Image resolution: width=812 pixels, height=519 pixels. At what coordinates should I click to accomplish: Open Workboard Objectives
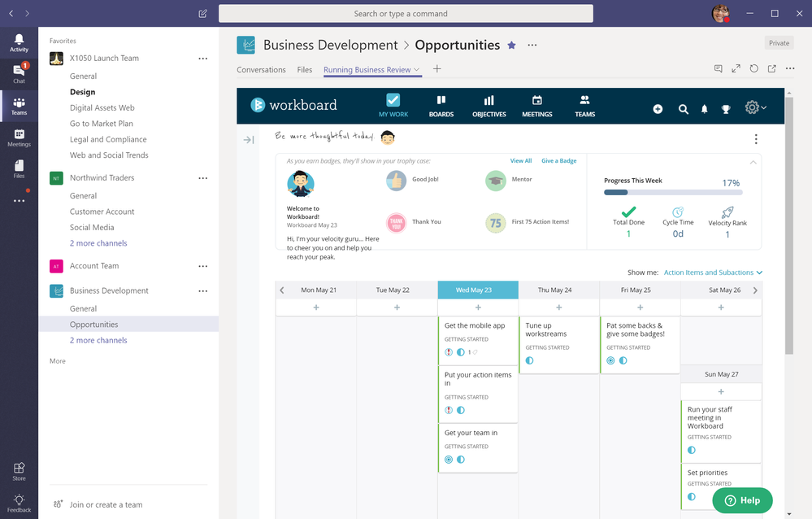tap(489, 106)
